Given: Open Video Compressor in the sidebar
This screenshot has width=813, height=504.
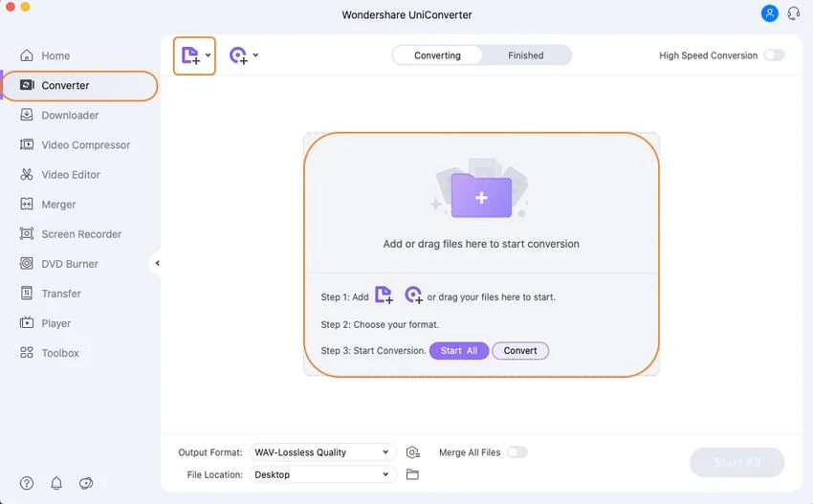Looking at the screenshot, I should coord(85,145).
